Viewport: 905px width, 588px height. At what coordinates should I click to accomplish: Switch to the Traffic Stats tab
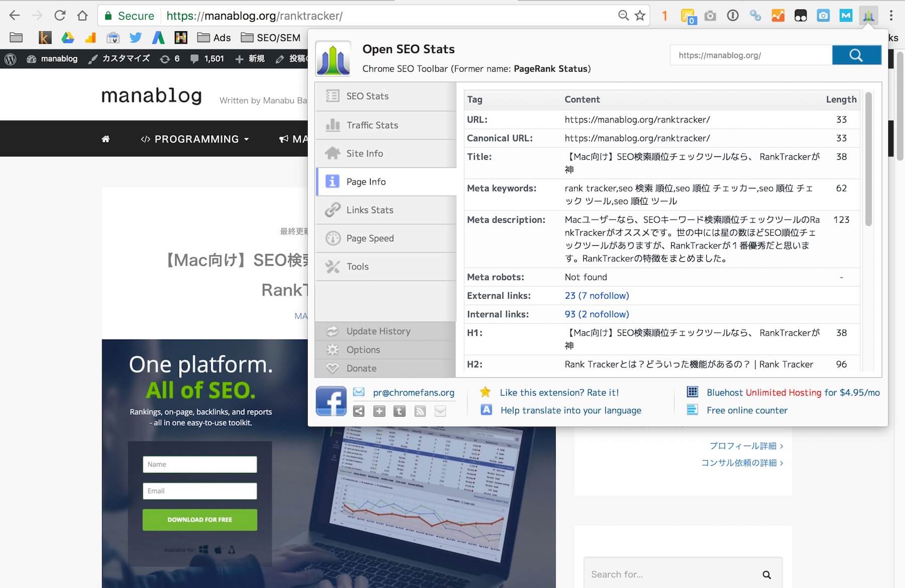coord(386,125)
